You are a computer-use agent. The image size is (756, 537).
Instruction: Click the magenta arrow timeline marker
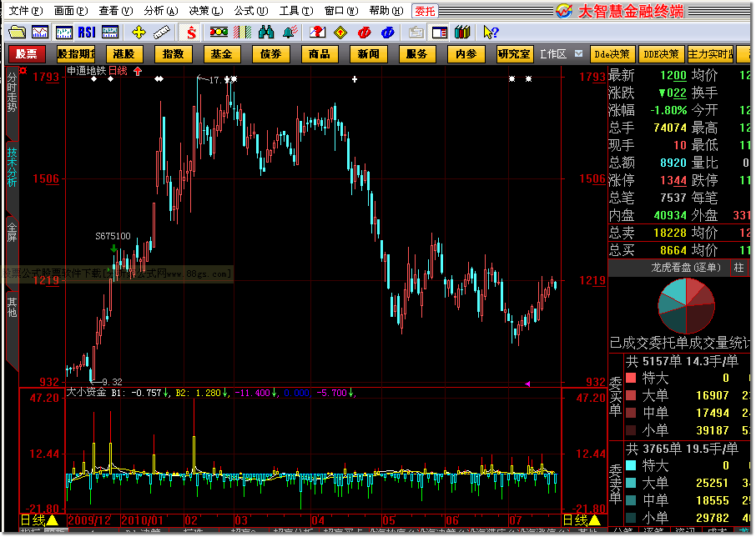tap(527, 384)
